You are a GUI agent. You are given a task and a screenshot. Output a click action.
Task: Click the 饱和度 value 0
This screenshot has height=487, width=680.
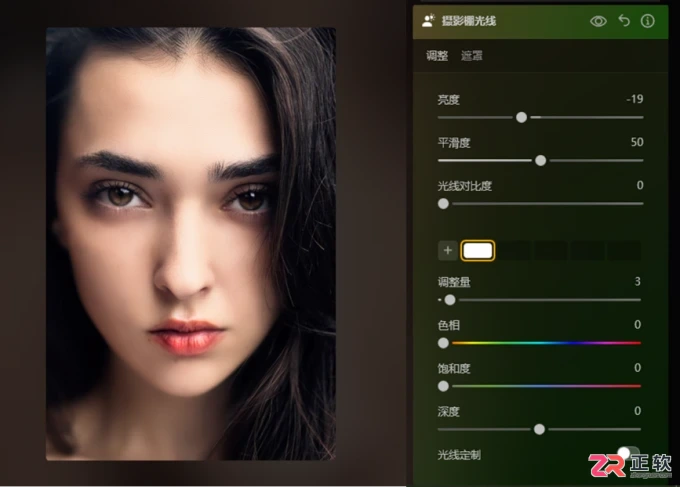pyautogui.click(x=637, y=368)
